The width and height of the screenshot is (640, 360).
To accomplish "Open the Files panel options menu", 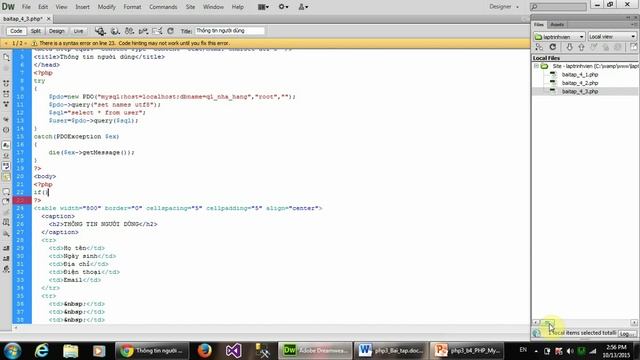I will 635,24.
